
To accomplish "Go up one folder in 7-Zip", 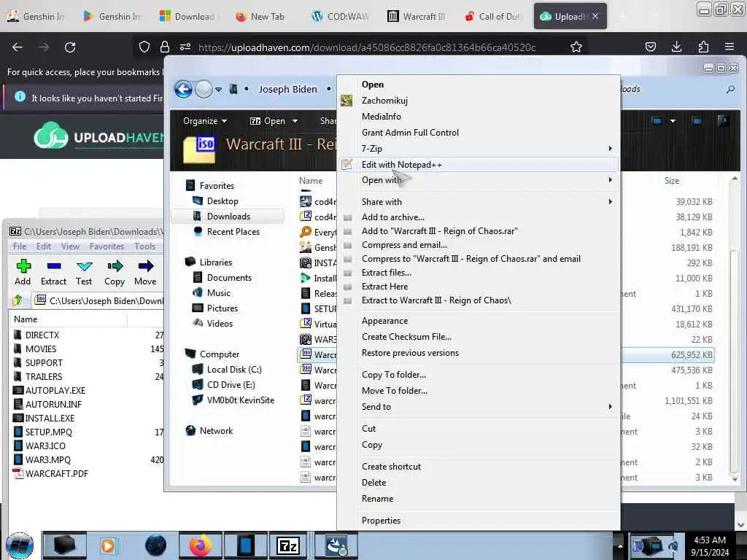I will click(x=18, y=300).
